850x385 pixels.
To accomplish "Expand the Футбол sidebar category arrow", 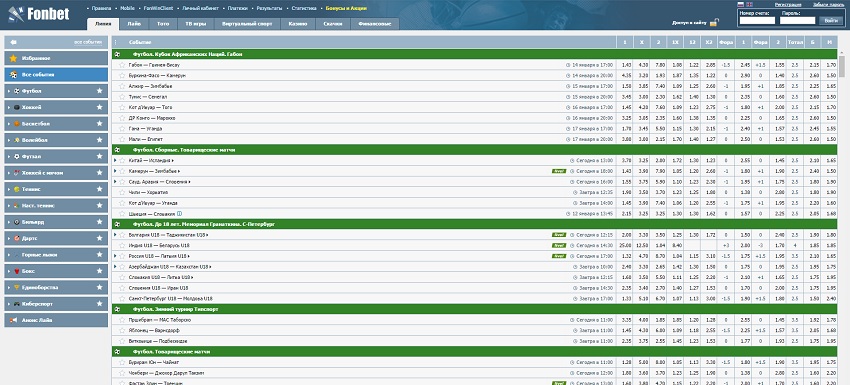I will [9, 91].
